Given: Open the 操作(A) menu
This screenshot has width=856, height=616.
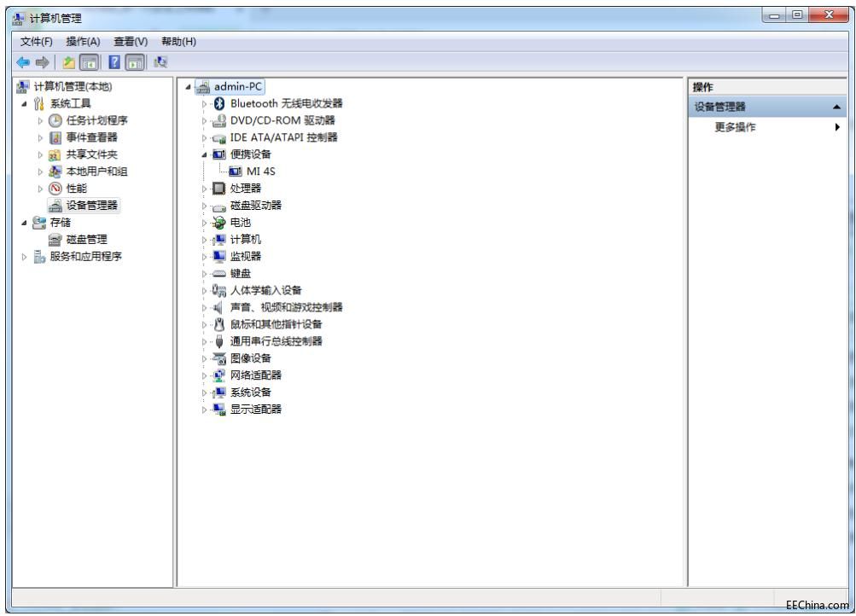Looking at the screenshot, I should 83,41.
